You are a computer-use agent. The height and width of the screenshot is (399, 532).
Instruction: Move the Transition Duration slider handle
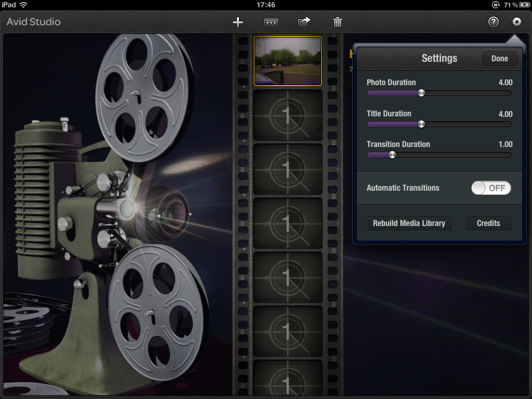(x=392, y=155)
